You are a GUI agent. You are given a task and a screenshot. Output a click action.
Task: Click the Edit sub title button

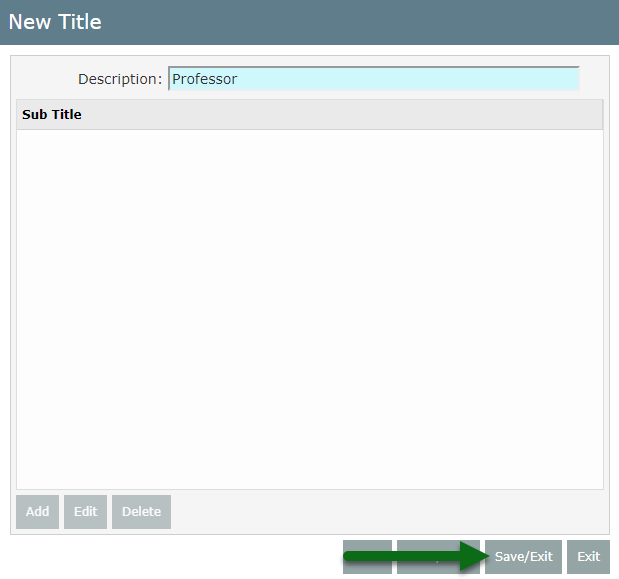click(x=85, y=512)
